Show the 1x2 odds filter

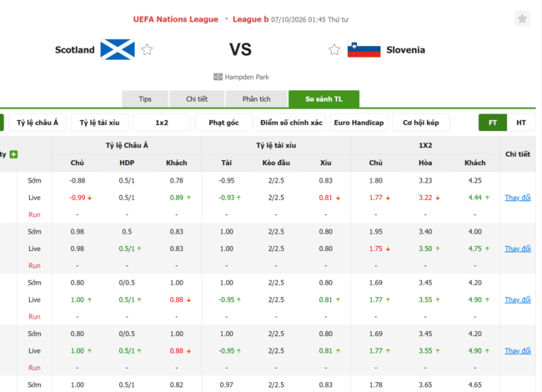pos(162,123)
